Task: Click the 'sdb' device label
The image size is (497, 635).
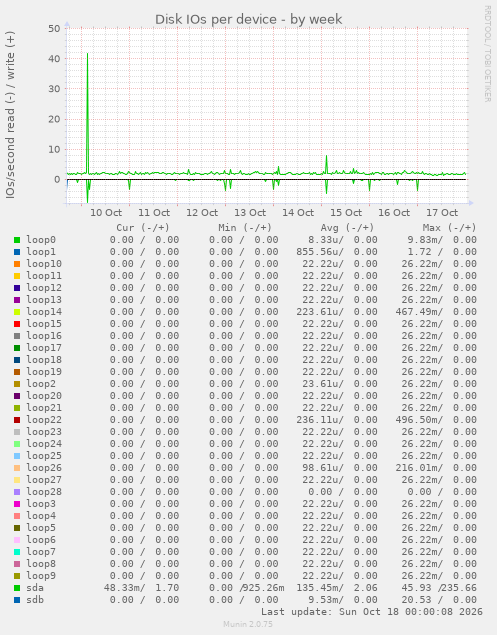Action: point(35,600)
